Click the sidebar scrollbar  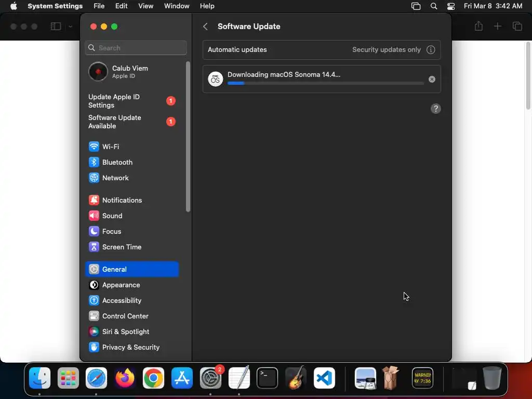coord(188,137)
